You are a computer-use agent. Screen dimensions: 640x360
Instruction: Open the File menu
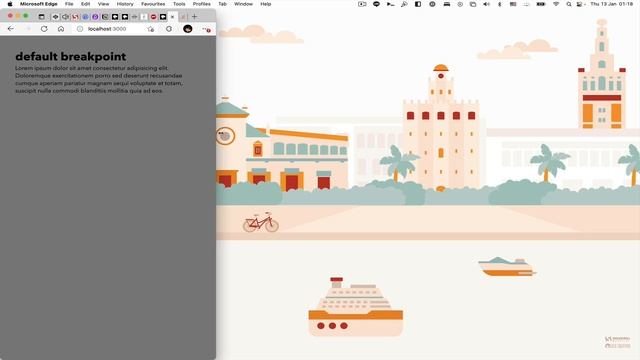tap(69, 4)
